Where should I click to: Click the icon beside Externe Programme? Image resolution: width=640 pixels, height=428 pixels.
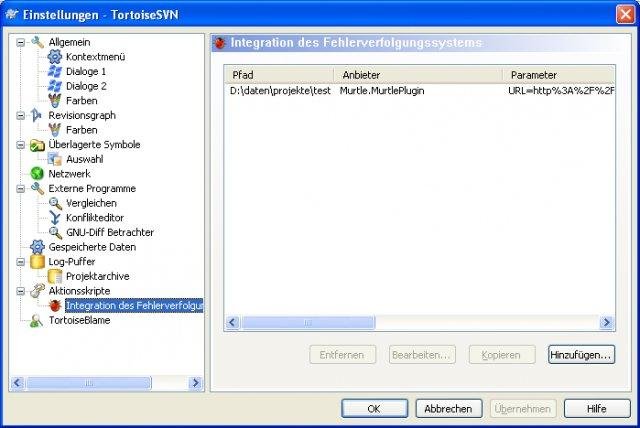coord(37,188)
